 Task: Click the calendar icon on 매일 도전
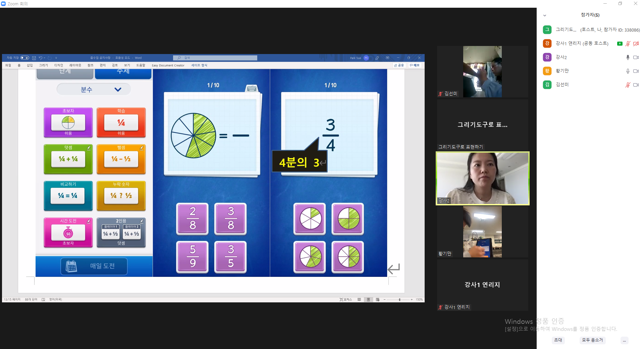71,266
